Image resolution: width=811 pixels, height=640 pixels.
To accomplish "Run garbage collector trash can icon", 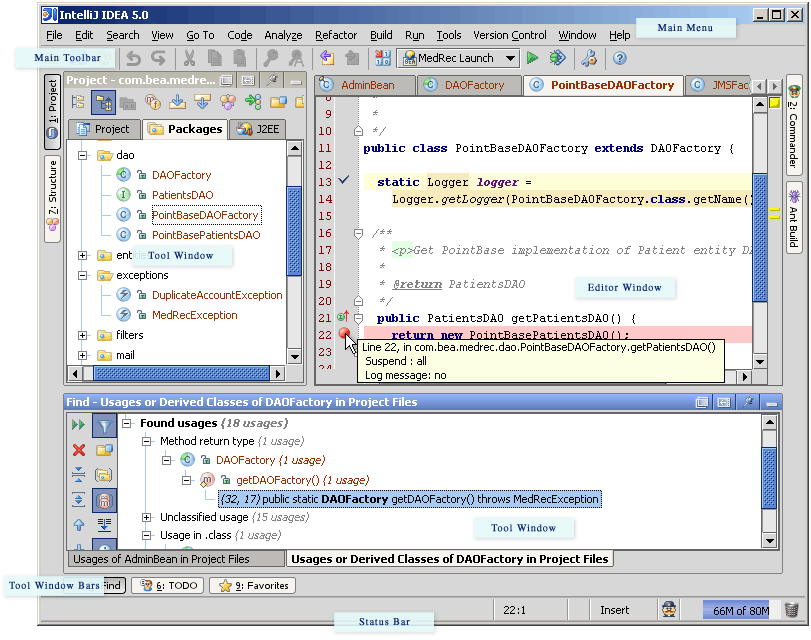I will pyautogui.click(x=791, y=609).
